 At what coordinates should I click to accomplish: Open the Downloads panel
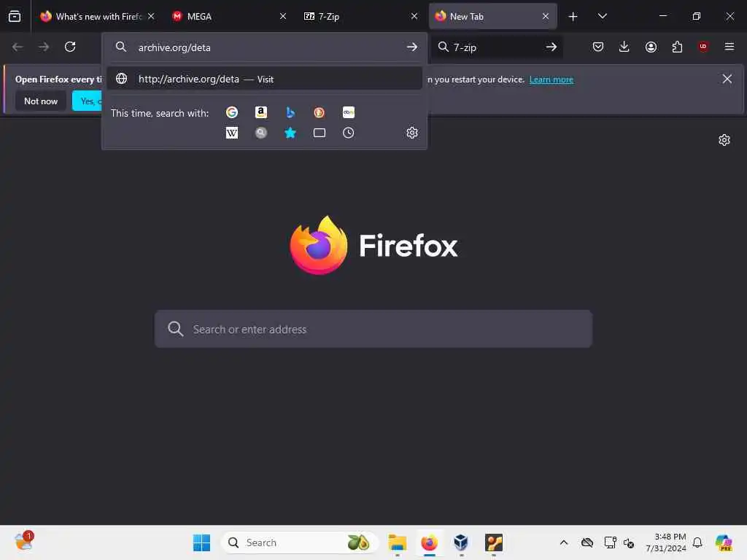[x=624, y=47]
